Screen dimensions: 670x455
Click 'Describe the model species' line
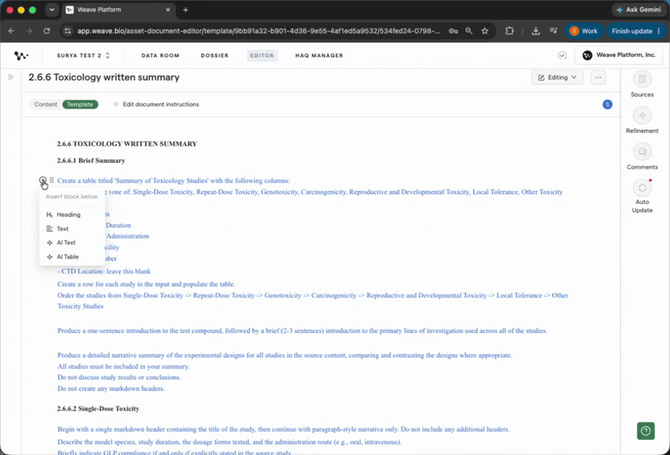pyautogui.click(x=229, y=442)
